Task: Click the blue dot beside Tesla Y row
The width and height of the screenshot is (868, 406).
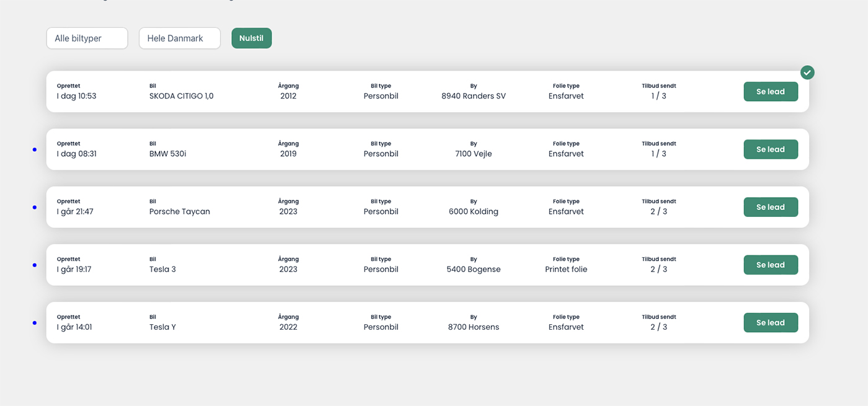Action: pos(35,322)
